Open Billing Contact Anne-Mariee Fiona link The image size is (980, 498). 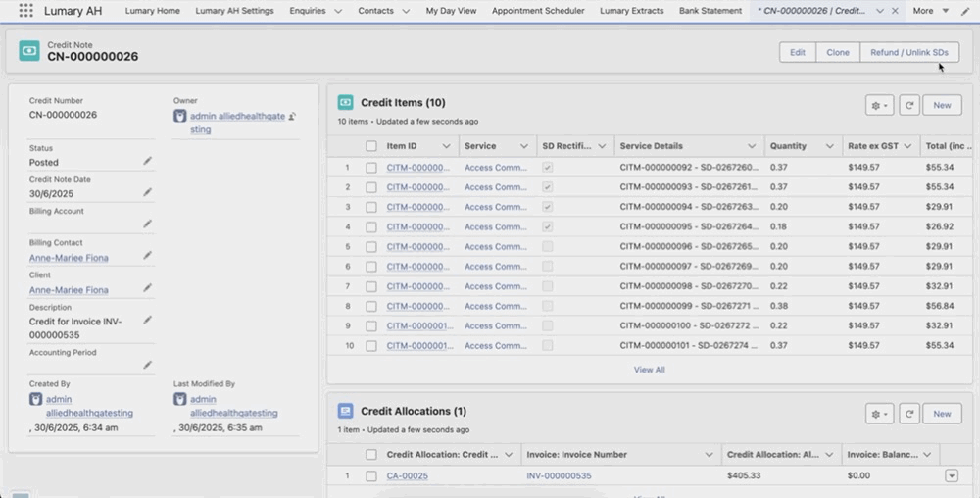(69, 258)
